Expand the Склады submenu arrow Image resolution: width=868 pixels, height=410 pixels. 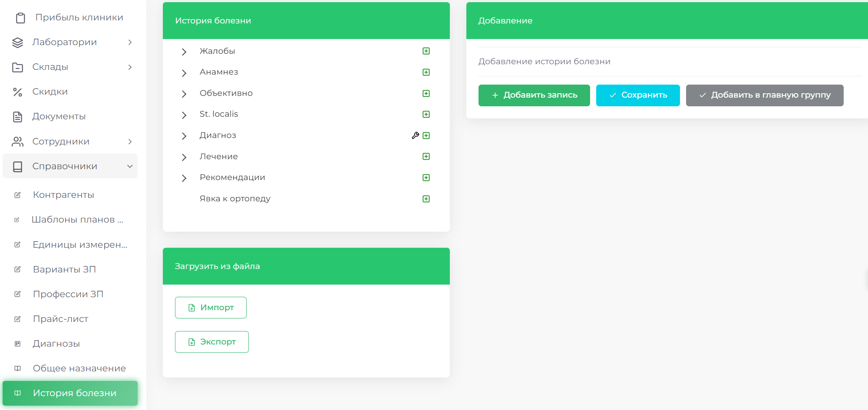click(x=130, y=67)
